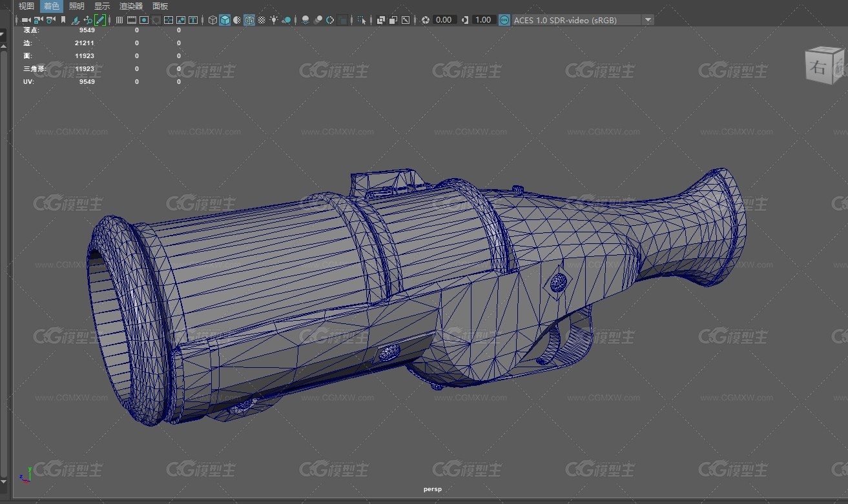
Task: Click Use Default Material icon
Action: [x=236, y=20]
